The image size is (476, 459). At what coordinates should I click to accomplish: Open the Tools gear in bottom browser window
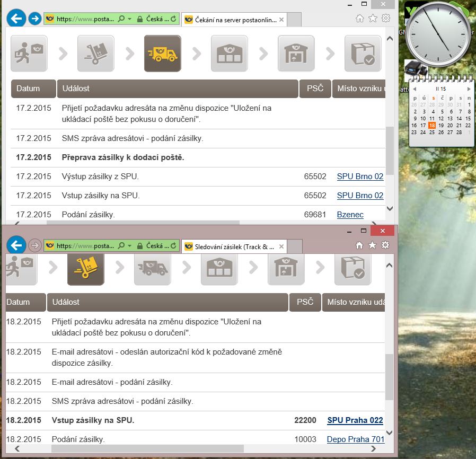385,245
